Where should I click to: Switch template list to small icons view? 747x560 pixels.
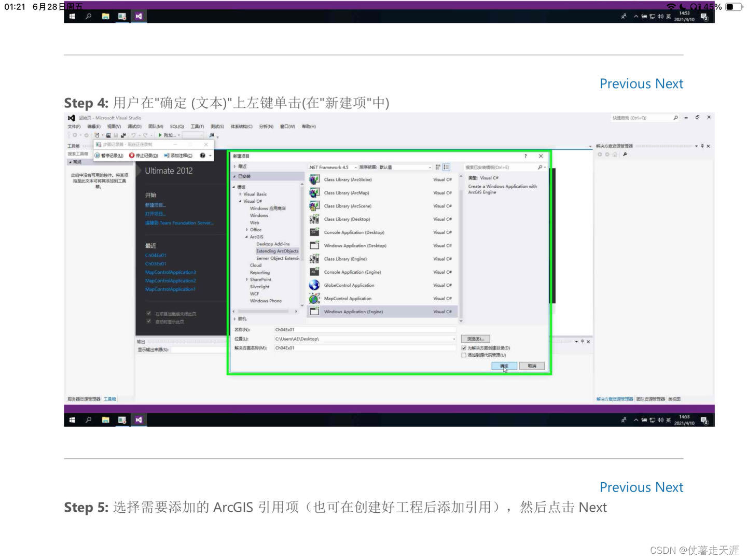pos(438,167)
